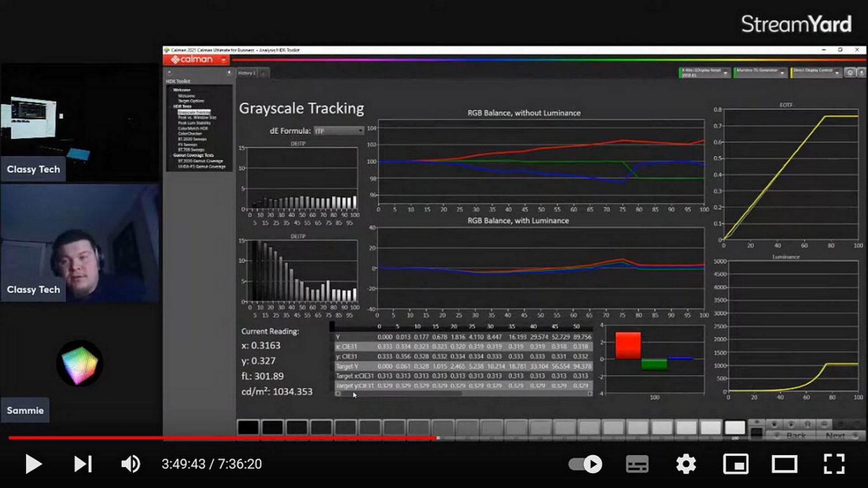
Task: Open Calman settings gear icon
Action: tap(850, 72)
